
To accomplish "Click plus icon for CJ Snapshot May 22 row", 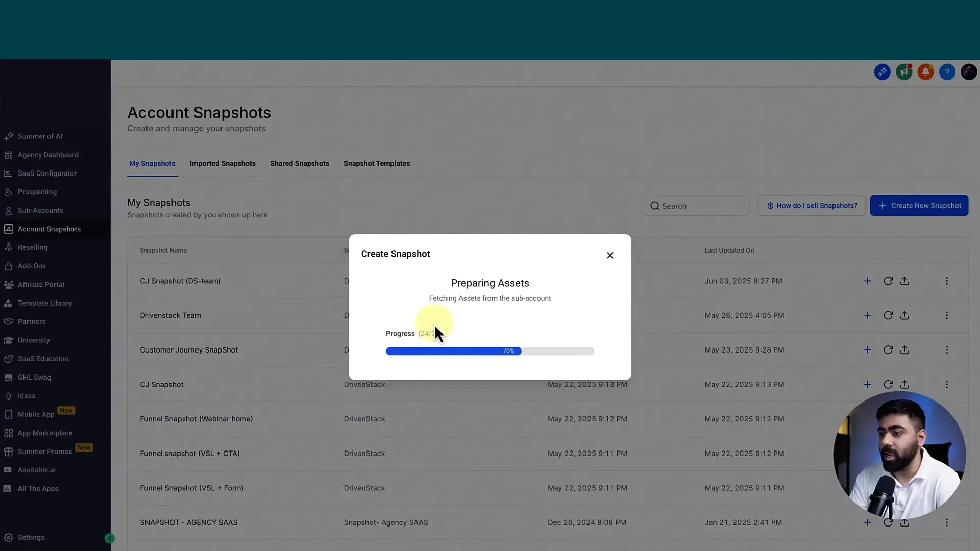I will 867,385.
